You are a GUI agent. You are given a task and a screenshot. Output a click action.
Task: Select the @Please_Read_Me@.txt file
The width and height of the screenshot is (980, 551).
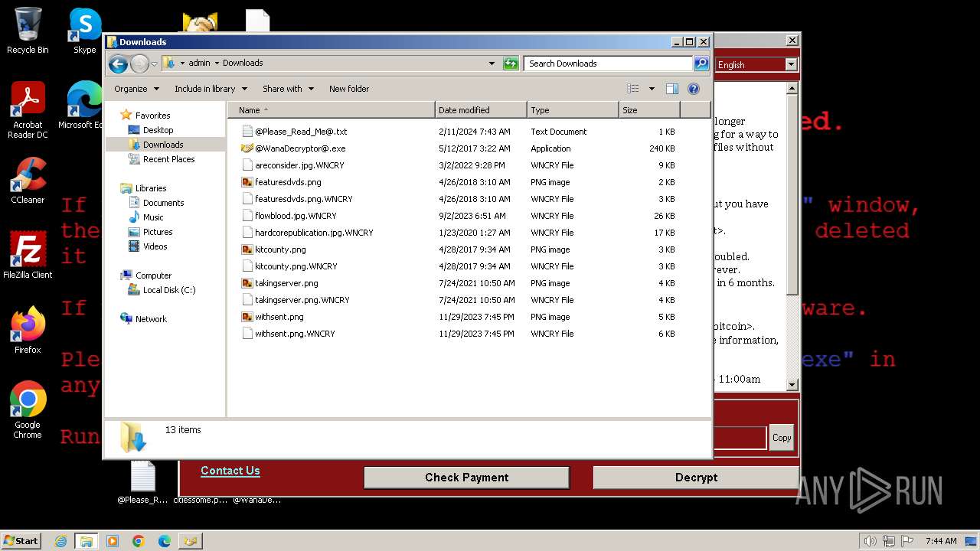(301, 132)
